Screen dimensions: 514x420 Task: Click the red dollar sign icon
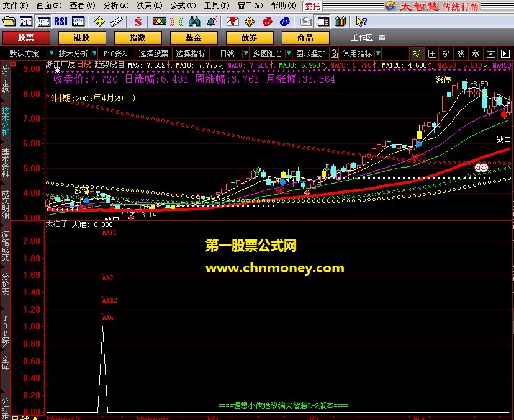click(x=138, y=22)
